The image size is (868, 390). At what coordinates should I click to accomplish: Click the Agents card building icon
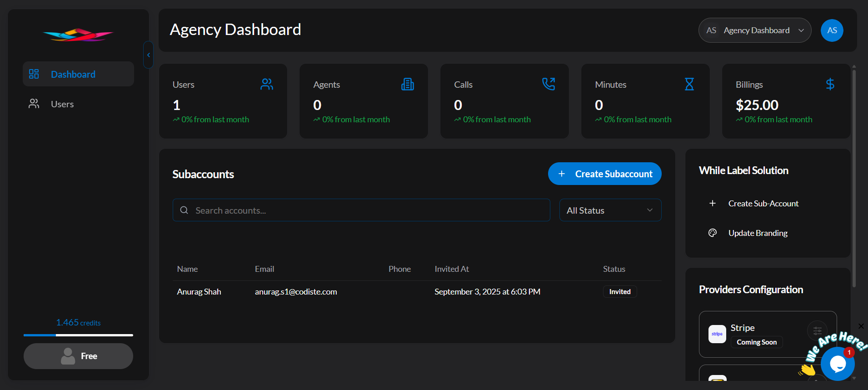[x=408, y=84]
